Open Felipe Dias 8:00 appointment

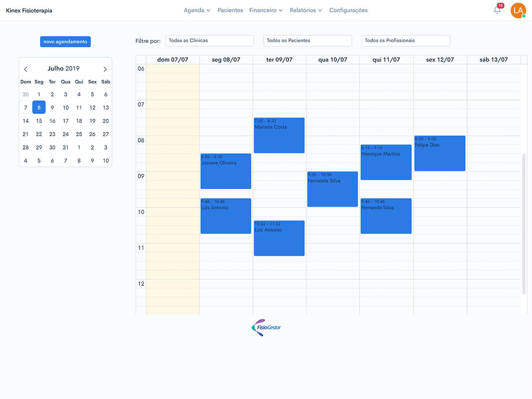440,153
